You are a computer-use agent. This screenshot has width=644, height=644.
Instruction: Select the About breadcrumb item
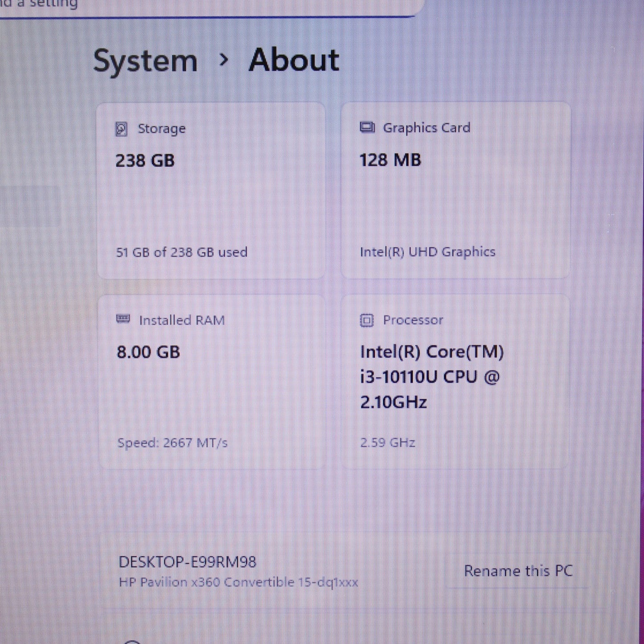click(x=295, y=60)
